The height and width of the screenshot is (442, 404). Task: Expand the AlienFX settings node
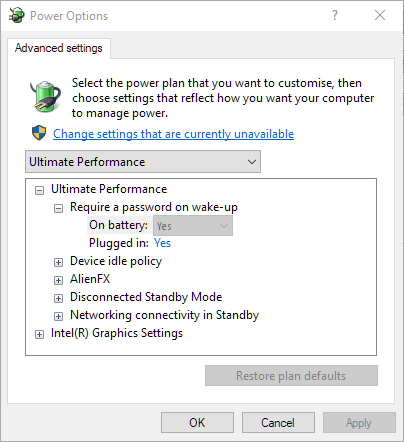tap(58, 280)
